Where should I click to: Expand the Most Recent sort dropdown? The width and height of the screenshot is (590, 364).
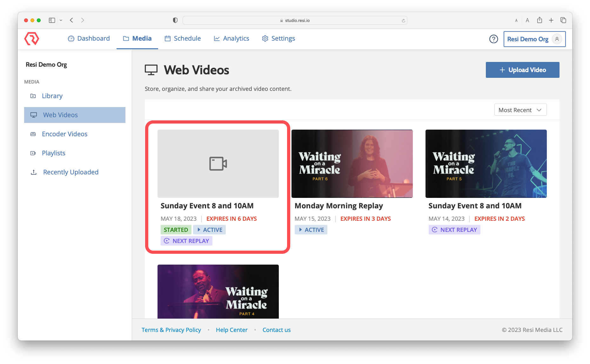point(520,110)
